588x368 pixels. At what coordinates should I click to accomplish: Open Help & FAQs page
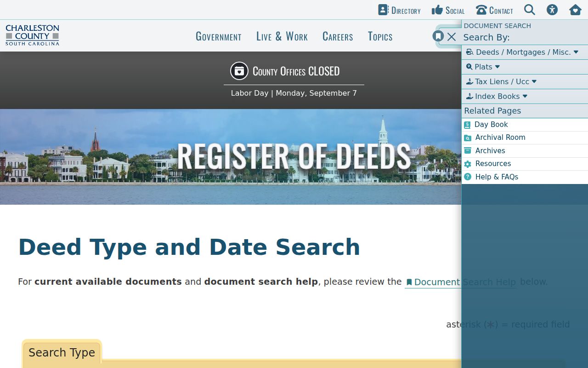525,177
